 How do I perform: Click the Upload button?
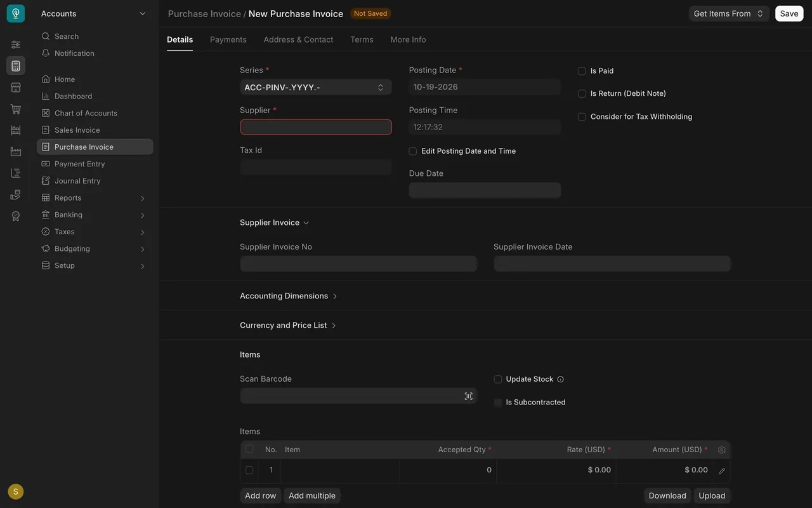click(x=712, y=495)
